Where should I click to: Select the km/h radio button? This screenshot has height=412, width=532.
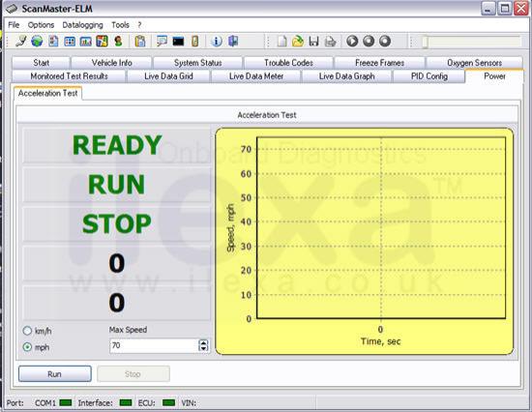(x=27, y=331)
